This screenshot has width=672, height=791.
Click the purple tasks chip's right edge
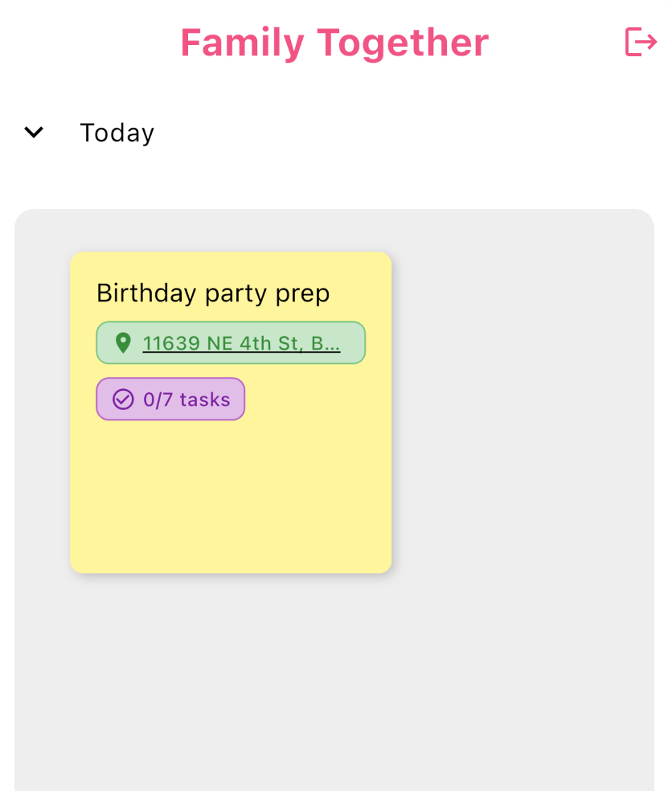pos(238,400)
